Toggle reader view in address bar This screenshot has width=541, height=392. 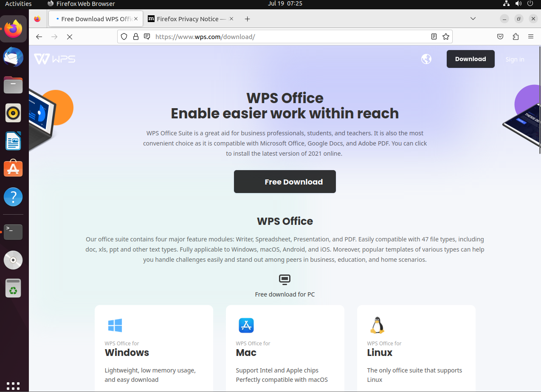(434, 36)
